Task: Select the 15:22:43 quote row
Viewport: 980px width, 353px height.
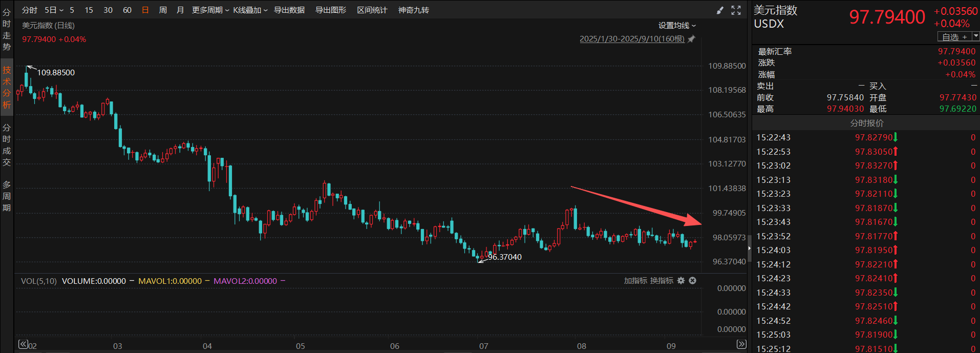Action: click(866, 137)
